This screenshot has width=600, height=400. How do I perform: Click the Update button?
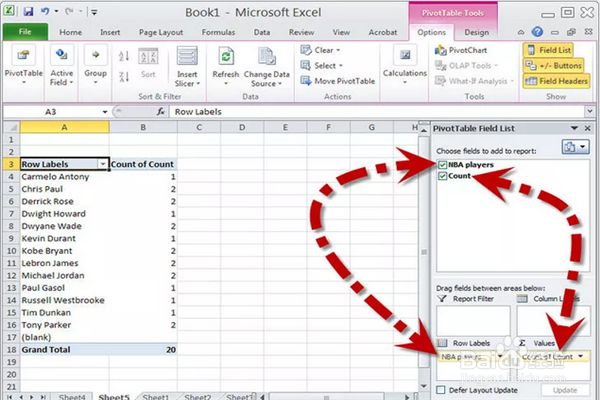click(565, 390)
